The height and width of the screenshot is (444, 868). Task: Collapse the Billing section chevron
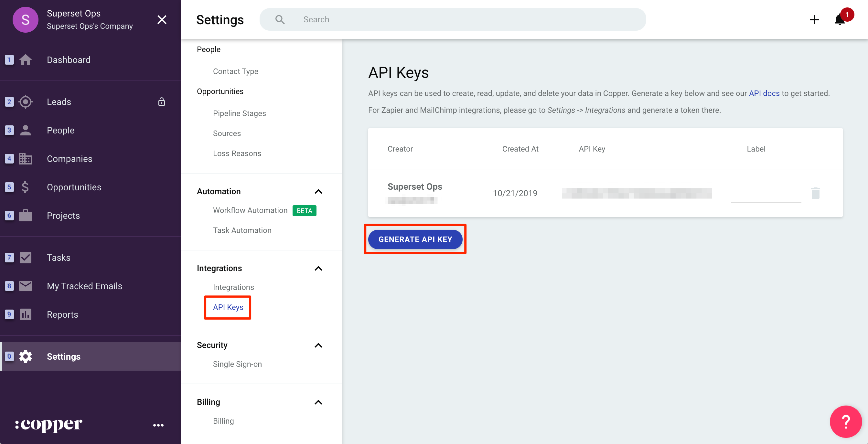[x=318, y=403]
